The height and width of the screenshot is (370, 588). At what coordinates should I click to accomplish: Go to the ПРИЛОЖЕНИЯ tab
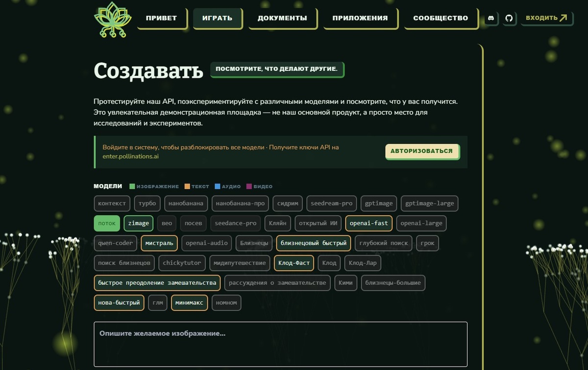tap(360, 18)
